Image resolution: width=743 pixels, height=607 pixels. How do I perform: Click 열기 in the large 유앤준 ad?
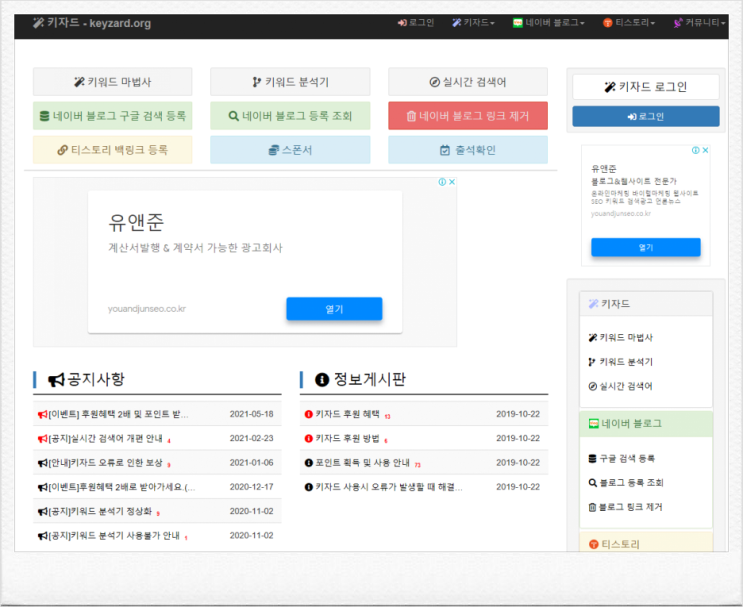coord(334,309)
